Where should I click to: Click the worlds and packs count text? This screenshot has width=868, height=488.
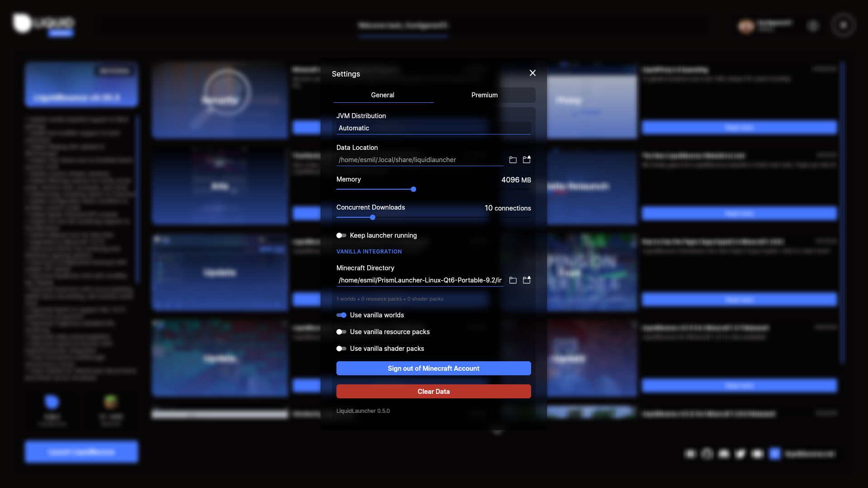390,299
